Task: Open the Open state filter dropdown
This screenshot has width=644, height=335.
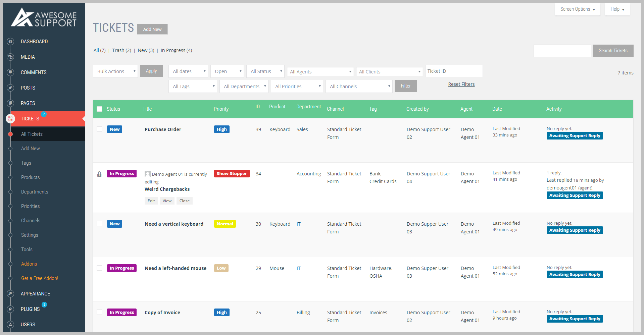Action: [227, 71]
